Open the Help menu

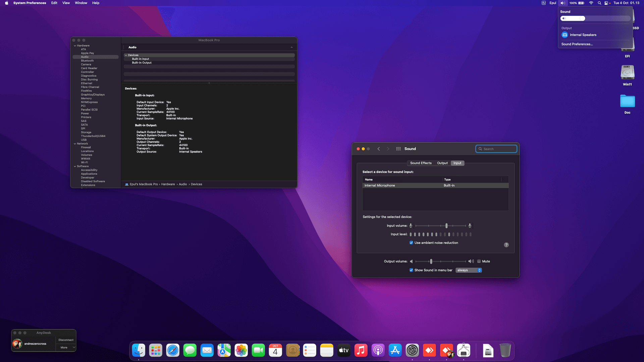(96, 3)
